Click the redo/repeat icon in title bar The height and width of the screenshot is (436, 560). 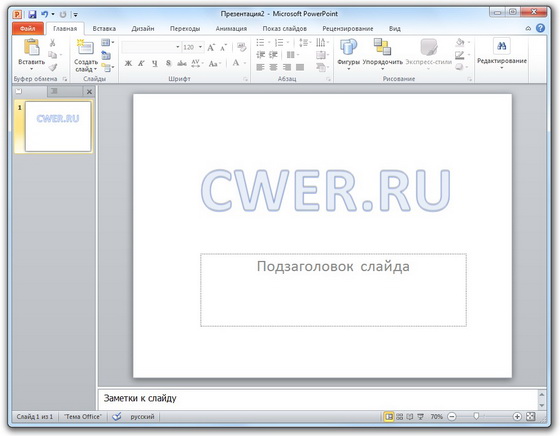point(63,14)
